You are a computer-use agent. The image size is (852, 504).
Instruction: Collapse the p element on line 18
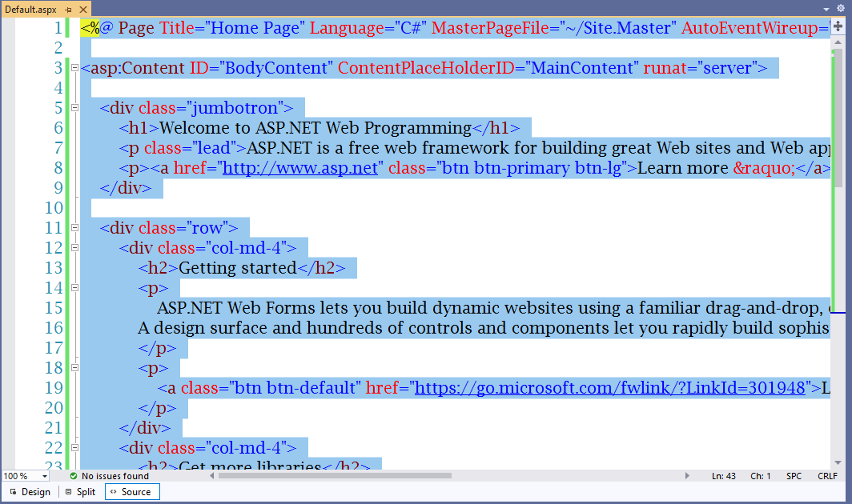pyautogui.click(x=75, y=368)
